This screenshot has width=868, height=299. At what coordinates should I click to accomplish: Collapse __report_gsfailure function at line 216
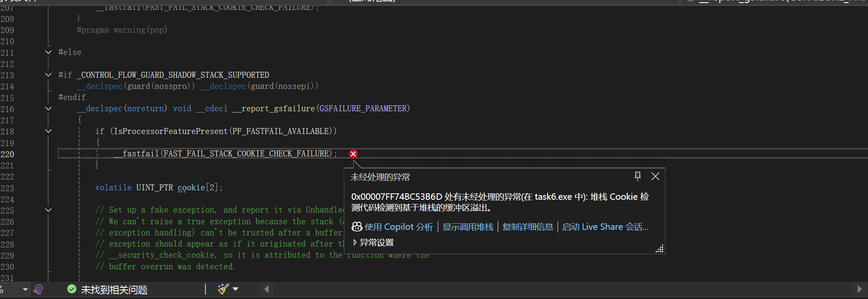[x=48, y=109]
